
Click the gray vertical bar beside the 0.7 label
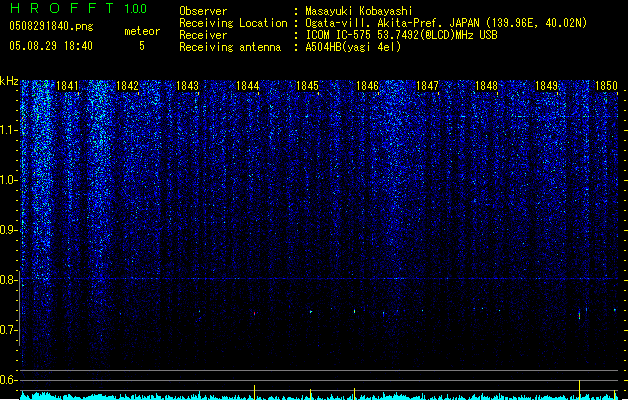tap(19, 308)
